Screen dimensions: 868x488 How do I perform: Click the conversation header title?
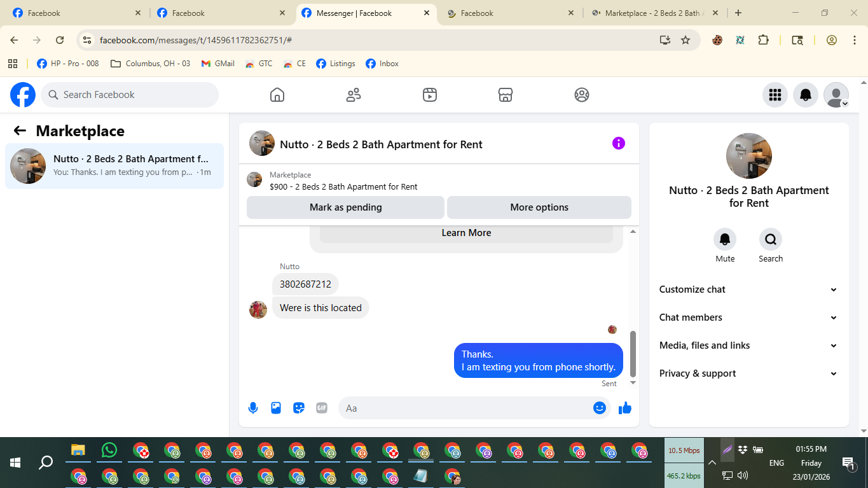pos(381,144)
